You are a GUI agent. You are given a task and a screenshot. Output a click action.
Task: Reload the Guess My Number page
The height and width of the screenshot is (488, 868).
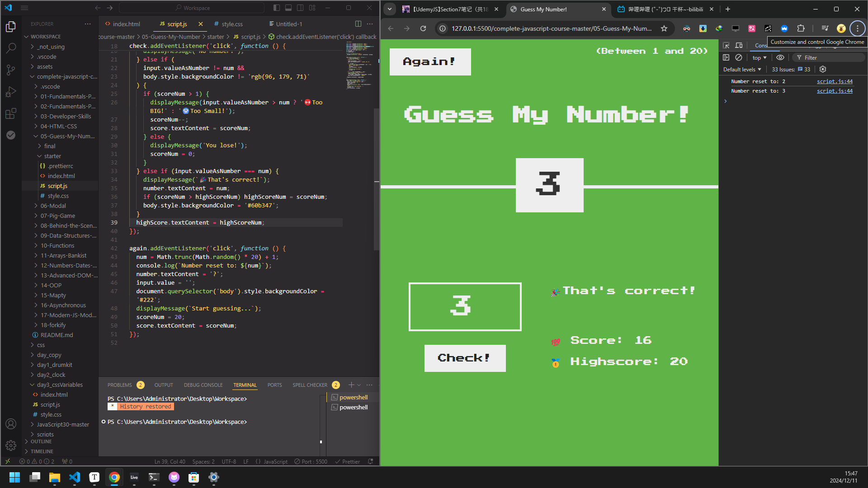tap(423, 28)
